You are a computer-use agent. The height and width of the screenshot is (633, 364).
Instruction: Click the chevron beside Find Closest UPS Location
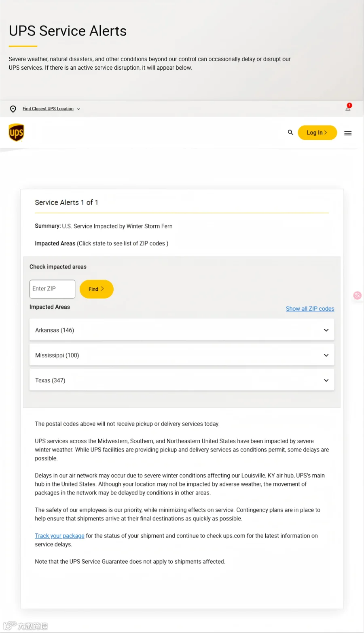(x=78, y=109)
